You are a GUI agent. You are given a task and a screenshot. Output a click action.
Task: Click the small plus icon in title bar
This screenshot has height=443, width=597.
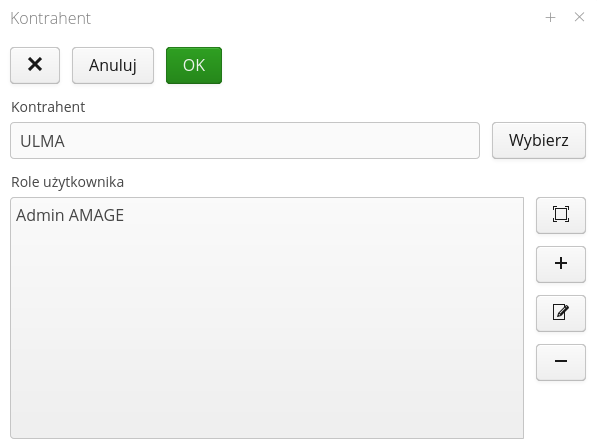click(x=550, y=18)
